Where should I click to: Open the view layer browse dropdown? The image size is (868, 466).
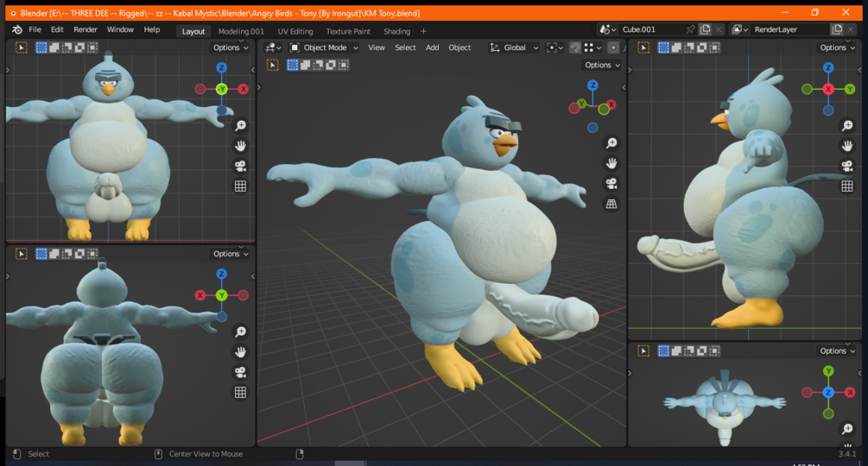pos(739,29)
